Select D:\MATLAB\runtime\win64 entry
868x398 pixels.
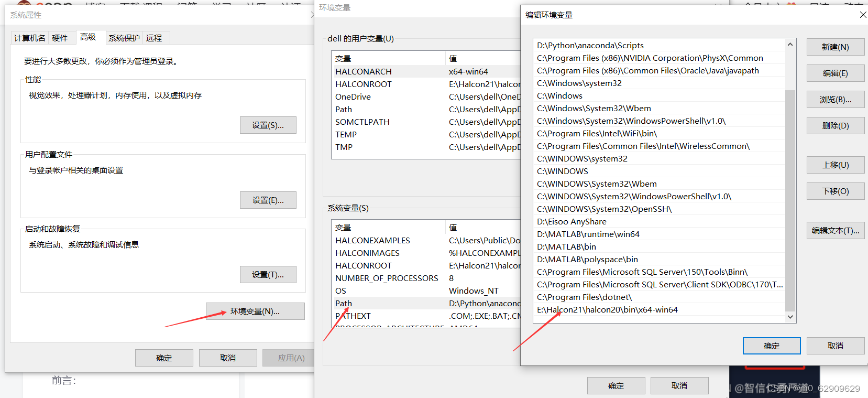[659, 234]
